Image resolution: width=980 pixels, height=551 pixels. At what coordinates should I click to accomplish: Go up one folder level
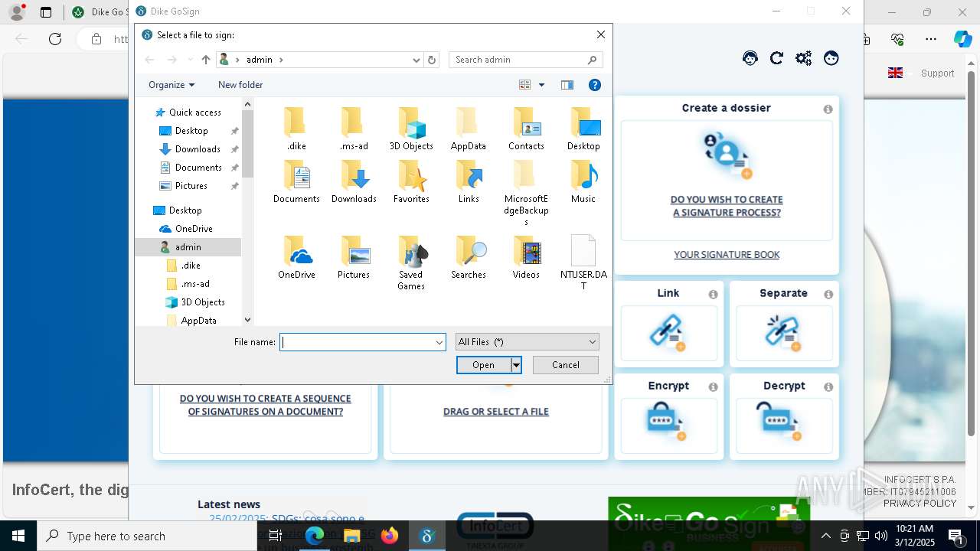[206, 60]
